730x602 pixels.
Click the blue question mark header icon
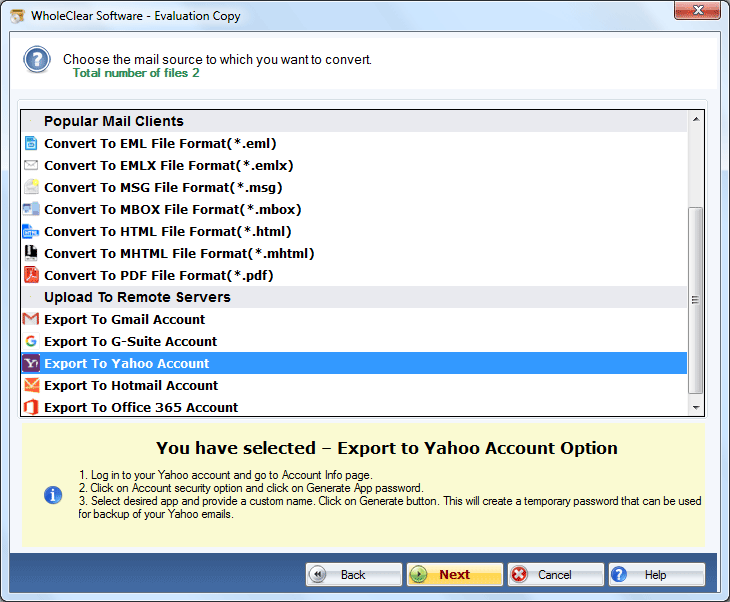click(37, 60)
